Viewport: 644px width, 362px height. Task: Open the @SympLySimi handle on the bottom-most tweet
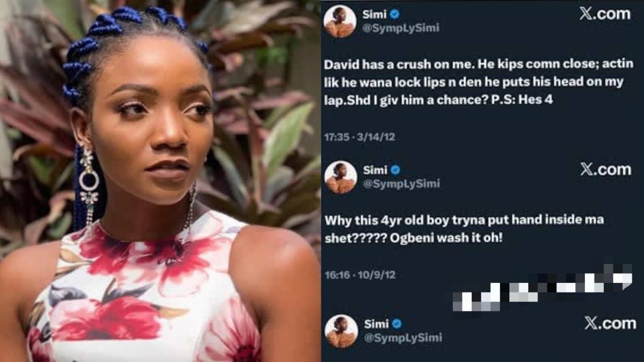click(x=402, y=338)
